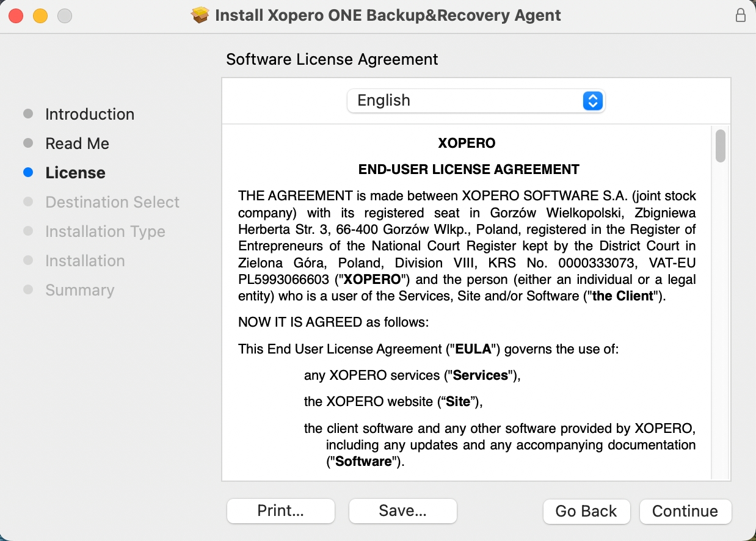Select Installation Type in the sidebar

pyautogui.click(x=104, y=231)
